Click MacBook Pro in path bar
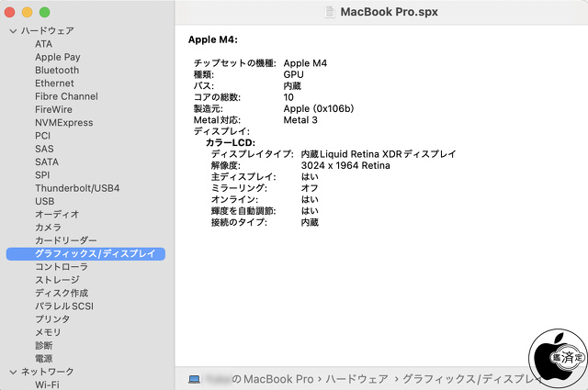This screenshot has width=588, height=390. 278,379
